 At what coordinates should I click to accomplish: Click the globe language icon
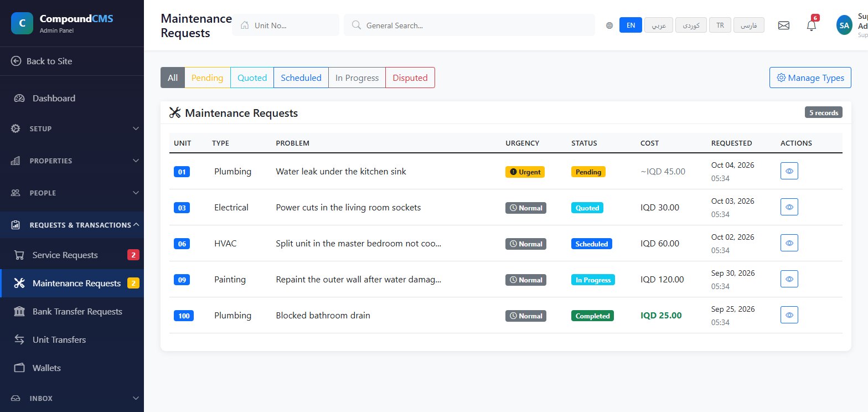click(609, 25)
